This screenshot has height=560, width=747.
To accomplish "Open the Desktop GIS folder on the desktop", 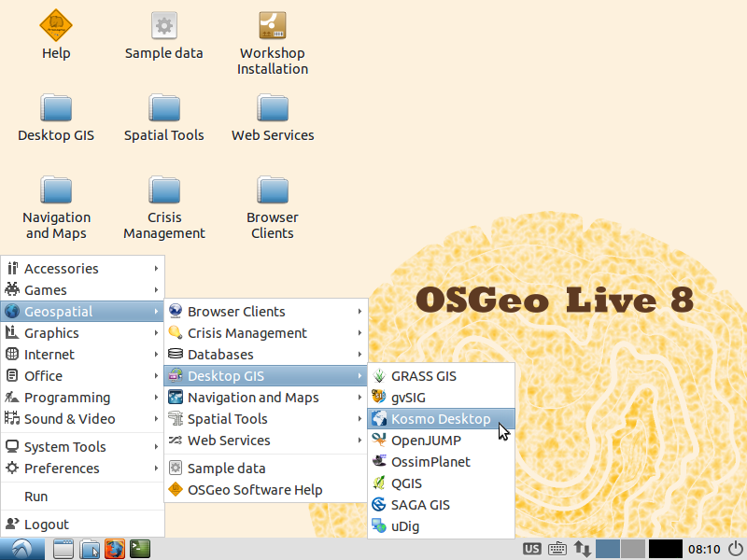I will (56, 118).
